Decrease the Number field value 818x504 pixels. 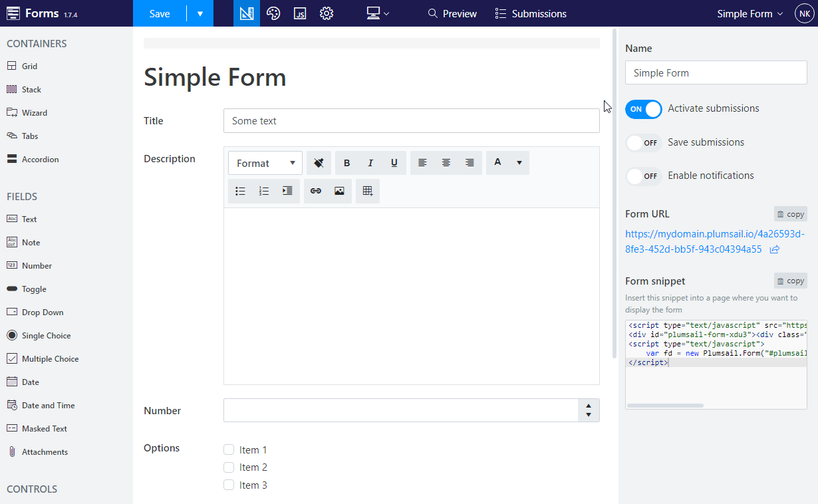589,416
